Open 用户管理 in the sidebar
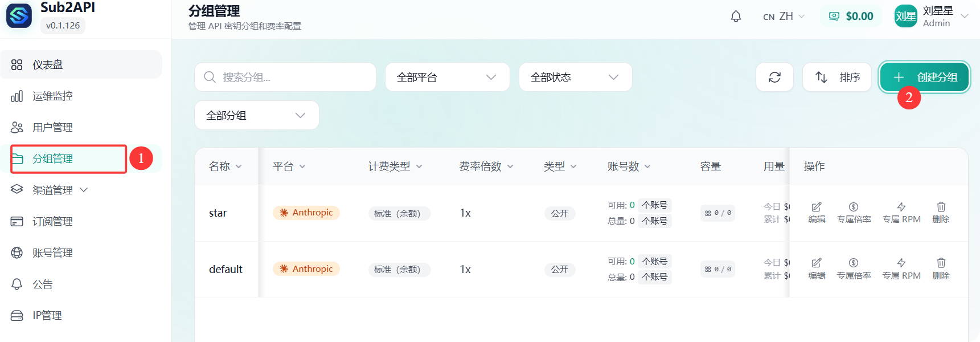This screenshot has height=342, width=980. tap(81, 127)
